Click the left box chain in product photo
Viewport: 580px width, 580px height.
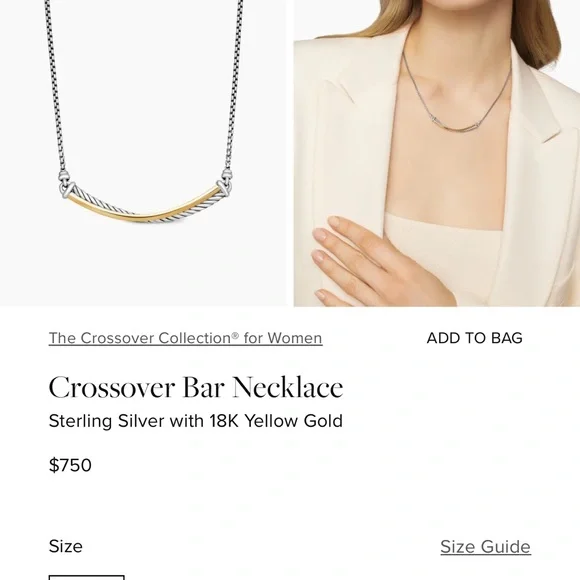click(54, 87)
